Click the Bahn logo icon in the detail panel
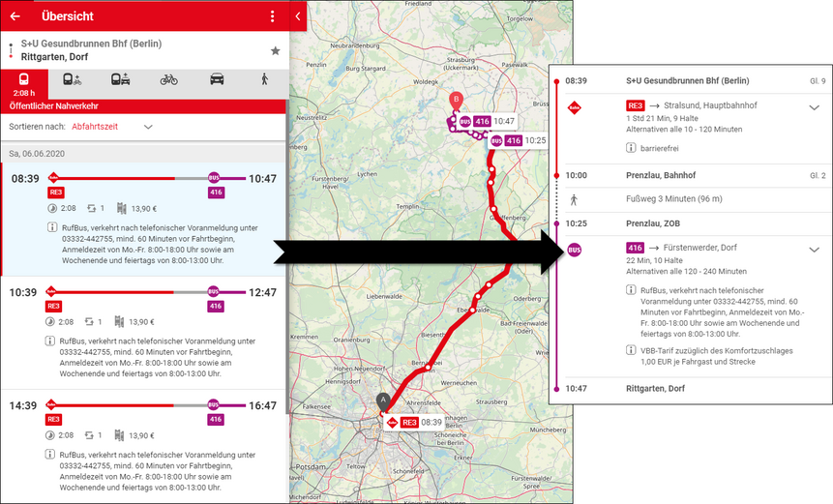The image size is (833, 504). tap(575, 107)
